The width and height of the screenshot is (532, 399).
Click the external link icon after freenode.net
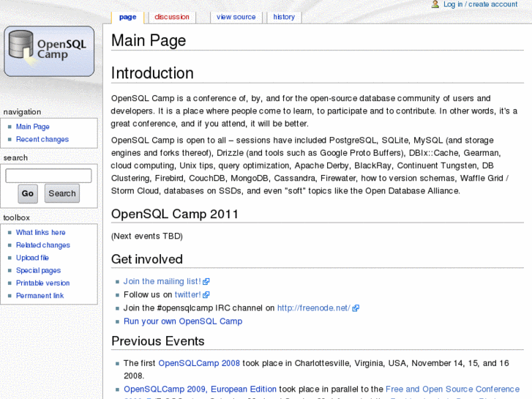tap(356, 308)
